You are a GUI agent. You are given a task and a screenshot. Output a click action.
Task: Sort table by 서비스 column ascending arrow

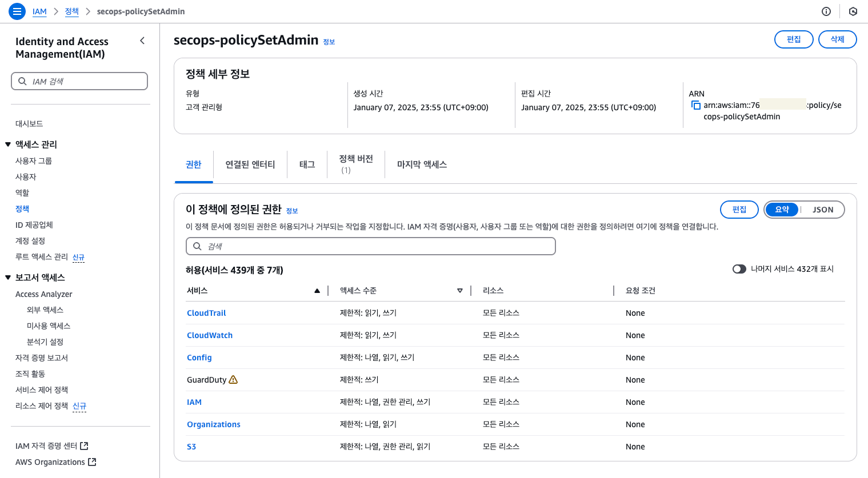[x=317, y=291]
